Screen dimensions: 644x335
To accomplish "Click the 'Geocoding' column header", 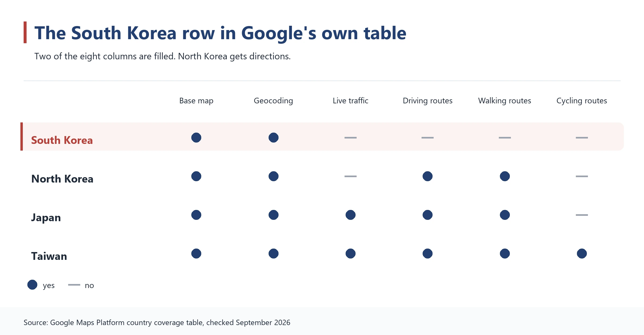I will click(273, 101).
